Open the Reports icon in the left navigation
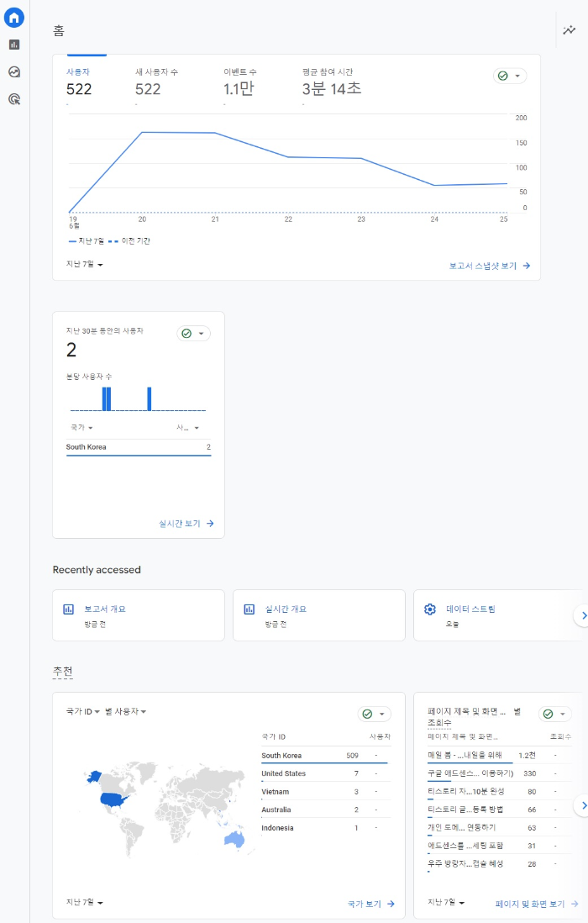The height and width of the screenshot is (923, 588). point(13,45)
